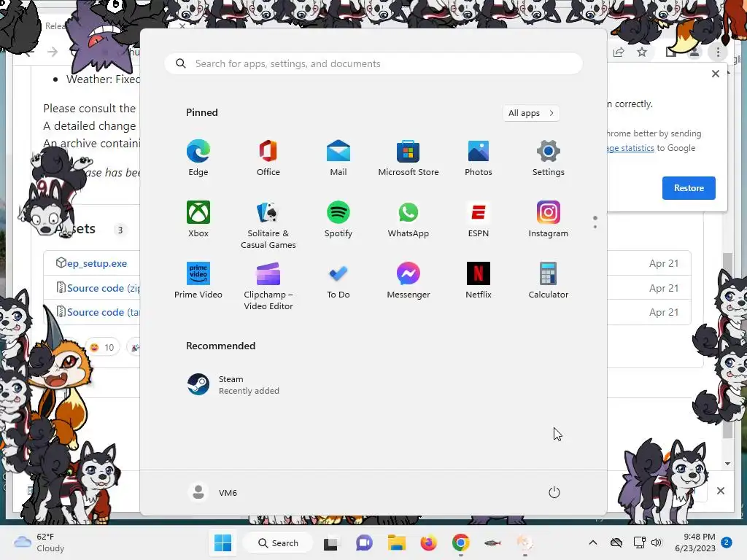Download Source code (zip) in Chrome
This screenshot has width=747, height=560.
point(103,288)
